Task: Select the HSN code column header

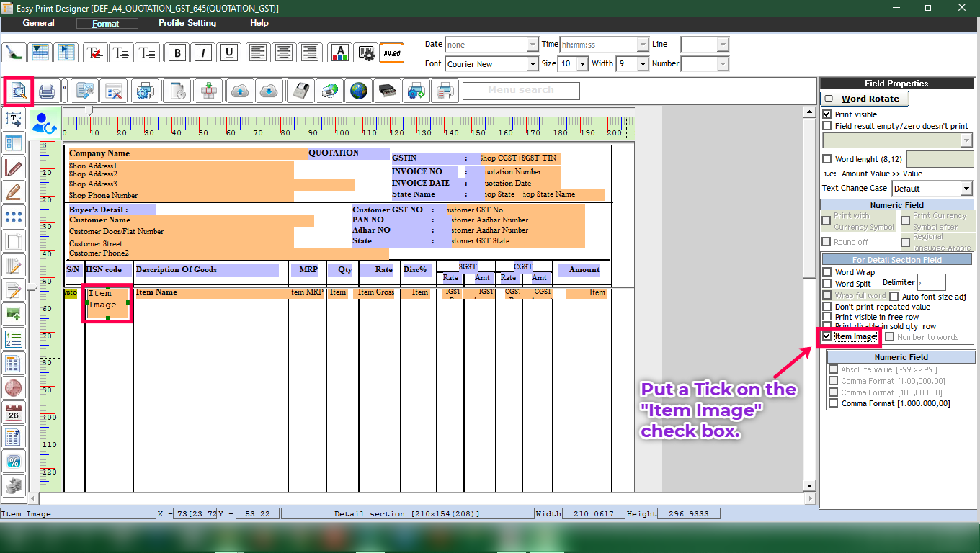Action: 109,270
